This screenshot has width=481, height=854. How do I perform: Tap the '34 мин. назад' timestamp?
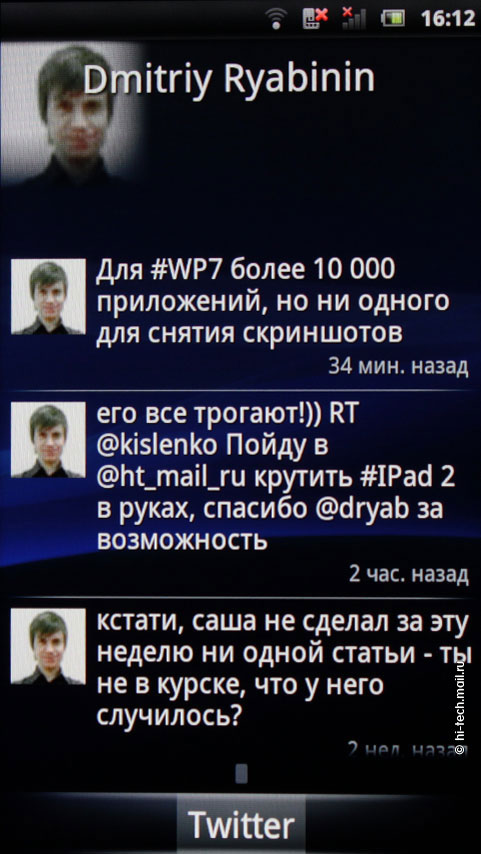(398, 367)
